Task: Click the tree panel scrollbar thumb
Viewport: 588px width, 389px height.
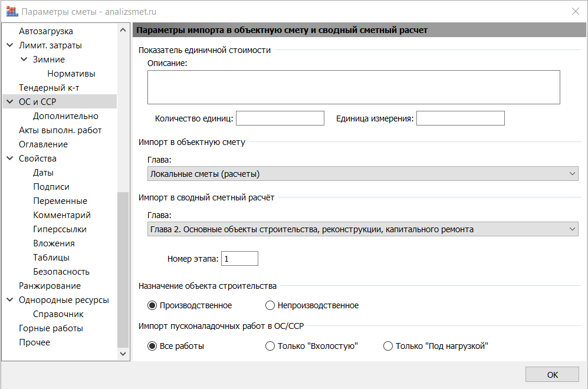Action: [123, 270]
